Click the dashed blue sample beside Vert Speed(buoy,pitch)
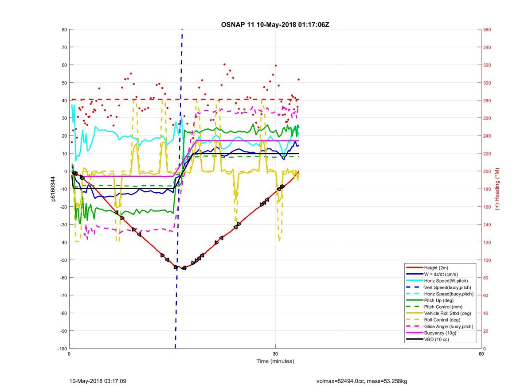Viewport: 532px width, 392px height. coord(415,287)
